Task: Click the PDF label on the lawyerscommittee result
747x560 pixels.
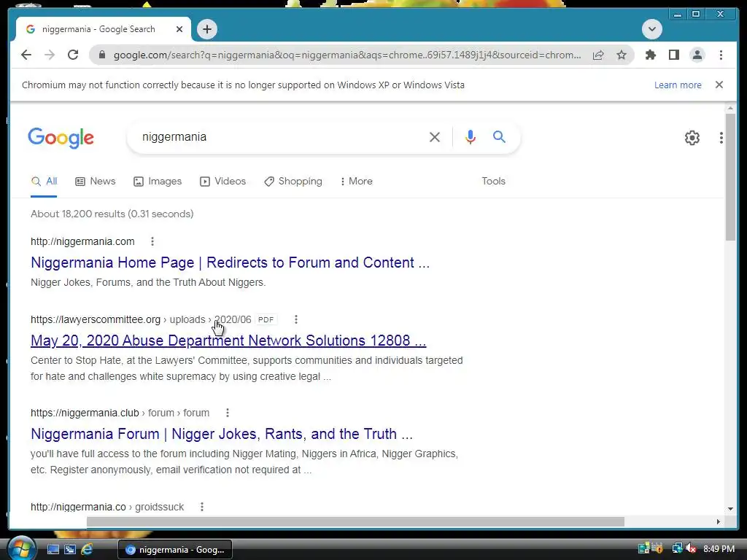Action: (266, 319)
